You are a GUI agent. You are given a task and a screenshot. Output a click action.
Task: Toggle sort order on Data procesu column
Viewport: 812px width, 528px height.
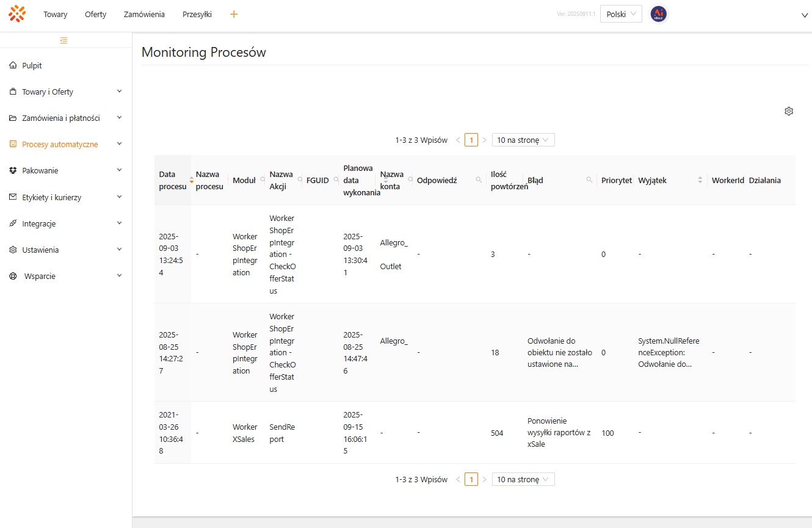(192, 180)
